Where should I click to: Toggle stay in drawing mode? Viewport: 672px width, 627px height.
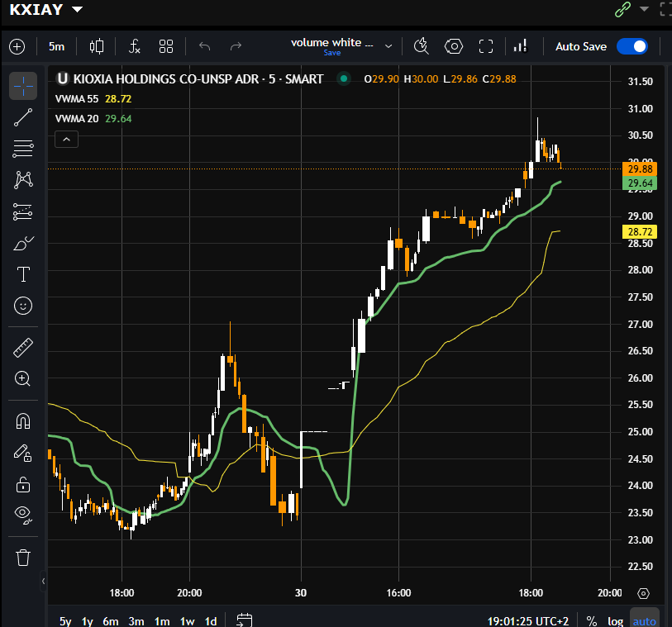[x=23, y=454]
